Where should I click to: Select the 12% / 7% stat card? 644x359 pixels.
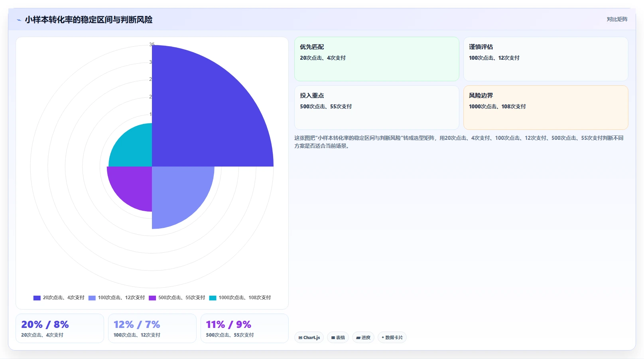[152, 328]
